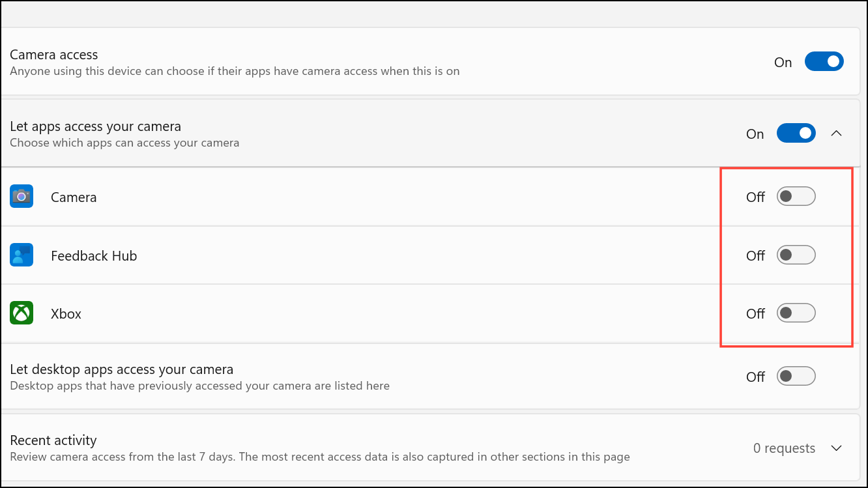
Task: Click the Recent activity heading
Action: click(53, 440)
